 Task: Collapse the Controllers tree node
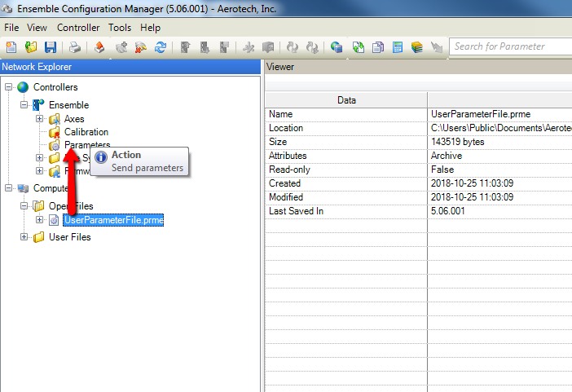tap(9, 87)
